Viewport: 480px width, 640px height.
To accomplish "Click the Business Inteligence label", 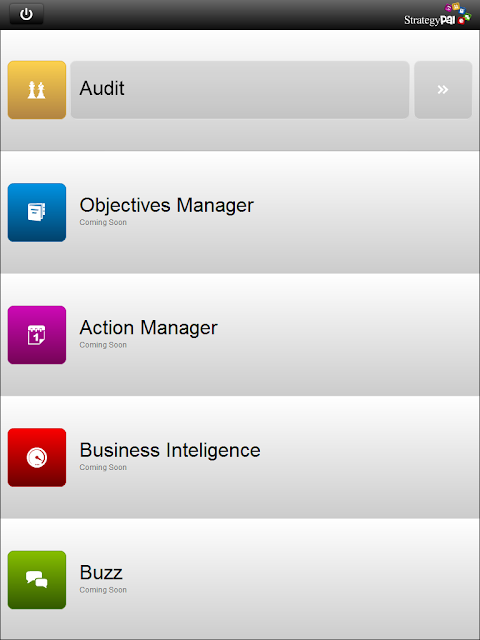I will 170,450.
